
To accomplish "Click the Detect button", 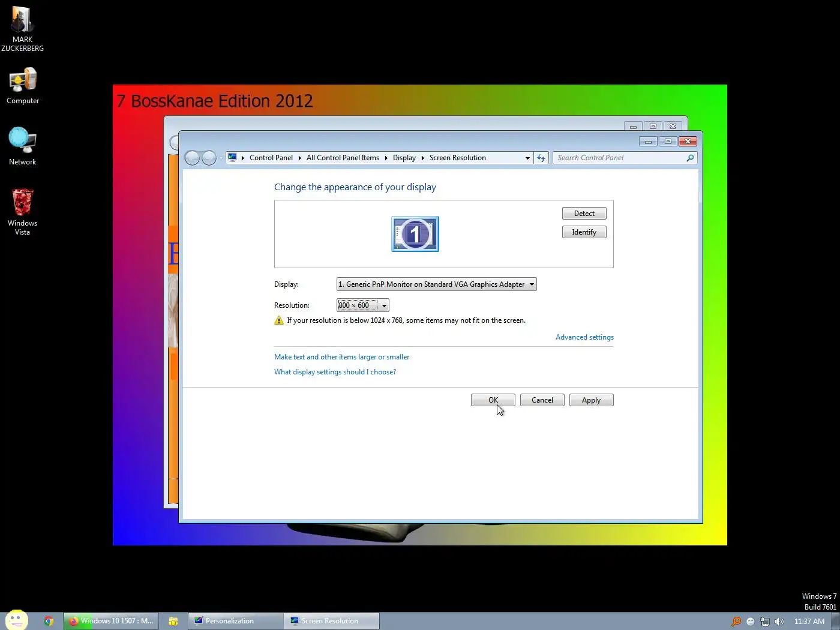I will [x=584, y=214].
